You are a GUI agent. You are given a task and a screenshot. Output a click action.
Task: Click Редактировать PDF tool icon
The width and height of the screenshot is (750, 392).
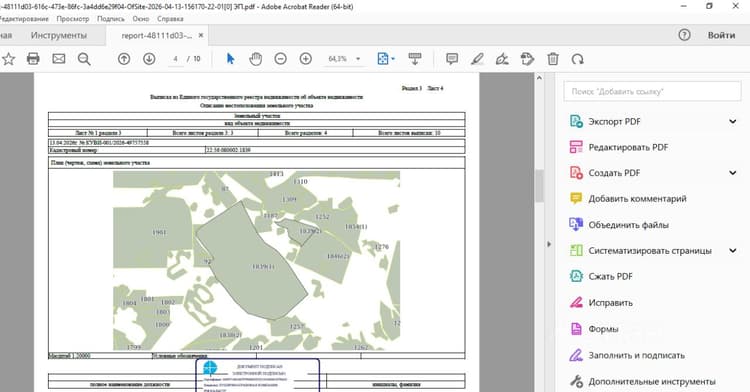[x=576, y=147]
